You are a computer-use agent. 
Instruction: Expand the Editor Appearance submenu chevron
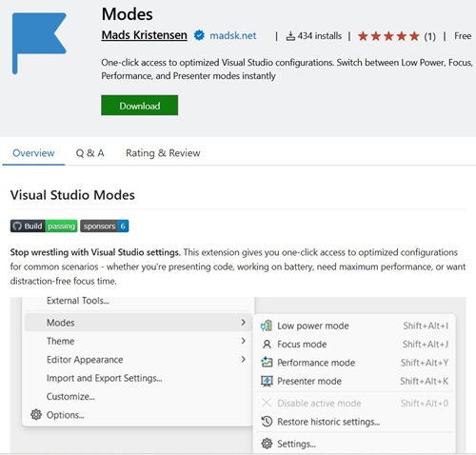(x=244, y=359)
